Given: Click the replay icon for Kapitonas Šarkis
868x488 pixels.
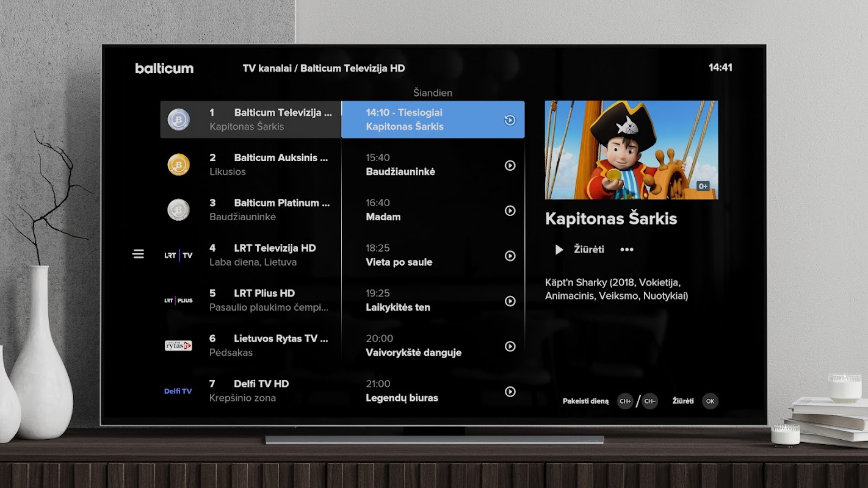Looking at the screenshot, I should click(510, 120).
